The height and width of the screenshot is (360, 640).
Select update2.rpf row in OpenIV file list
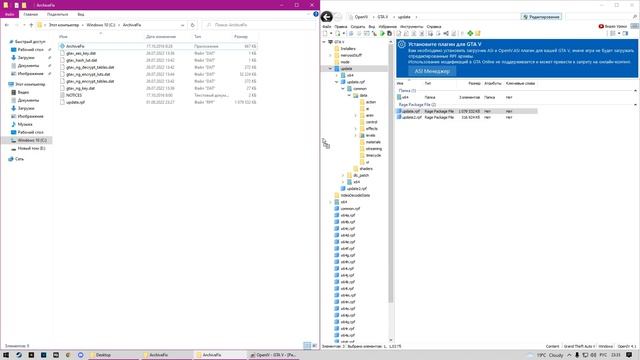click(x=467, y=118)
